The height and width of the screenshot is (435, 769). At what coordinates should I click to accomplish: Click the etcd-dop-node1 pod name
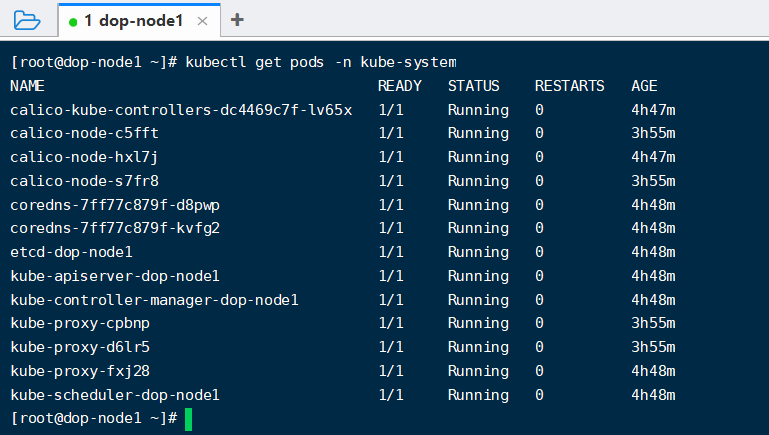[x=72, y=252]
